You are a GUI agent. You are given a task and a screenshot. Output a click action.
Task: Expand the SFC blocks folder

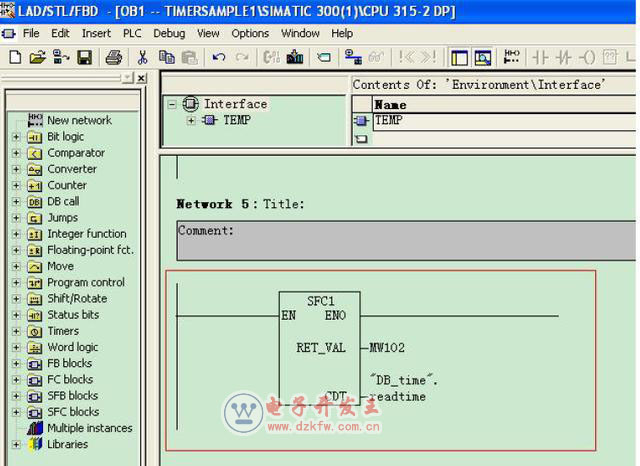pyautogui.click(x=16, y=412)
